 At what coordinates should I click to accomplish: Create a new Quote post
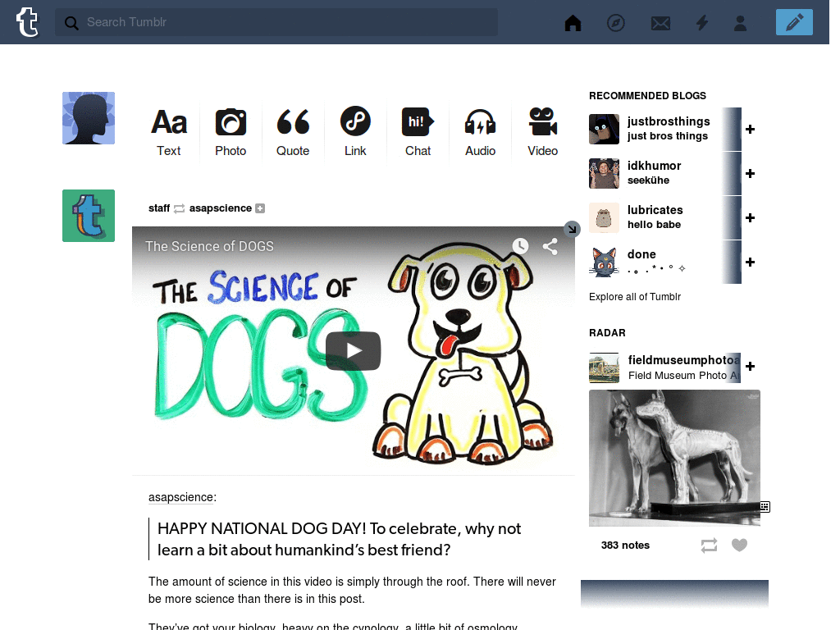tap(293, 132)
